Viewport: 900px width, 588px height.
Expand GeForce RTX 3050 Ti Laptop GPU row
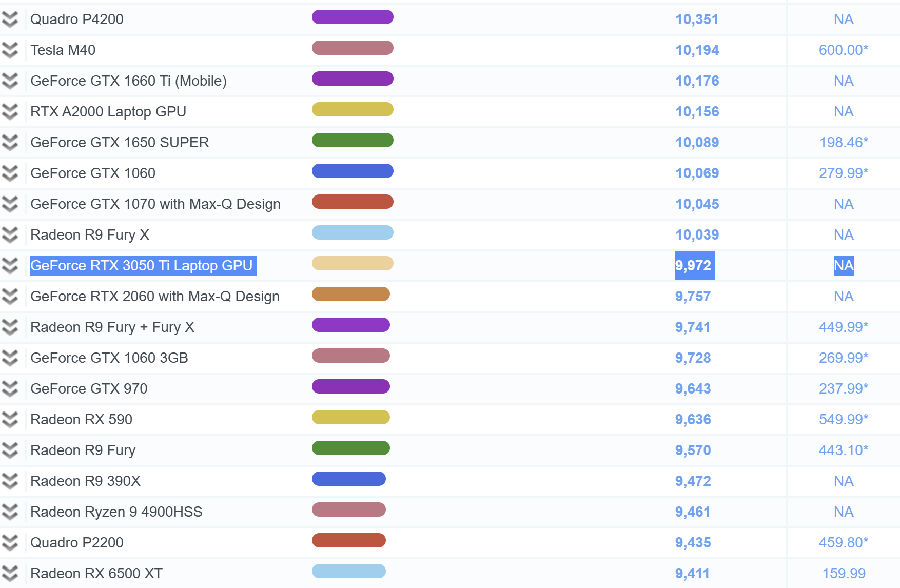[x=10, y=266]
